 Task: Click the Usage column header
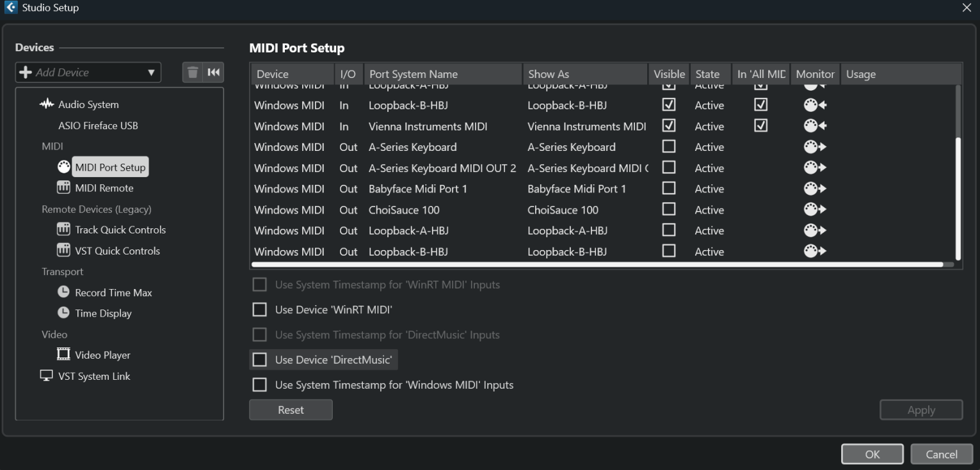pos(901,74)
